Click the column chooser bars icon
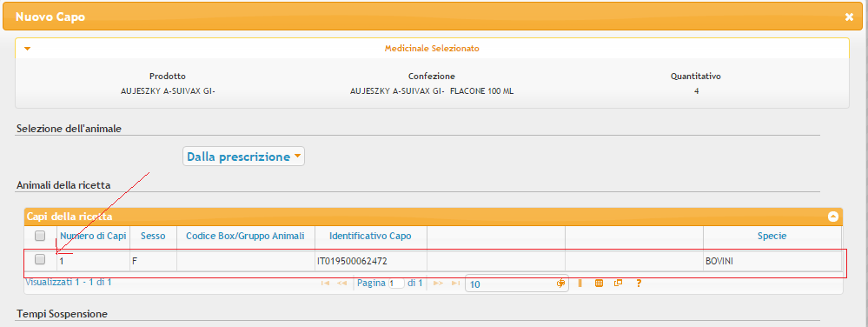Viewport: 868px width, 327px height. (580, 284)
